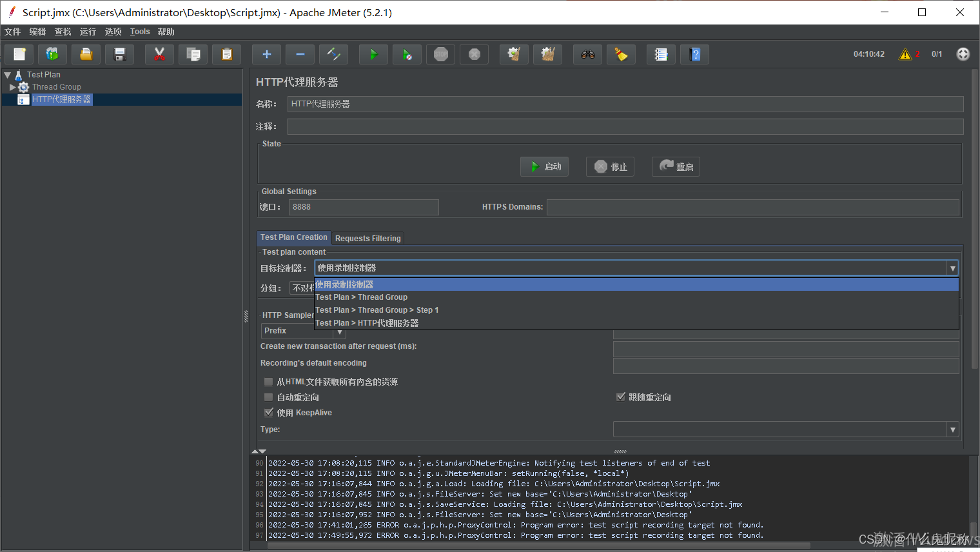Click the Open file toolbar icon
980x552 pixels.
pos(86,54)
